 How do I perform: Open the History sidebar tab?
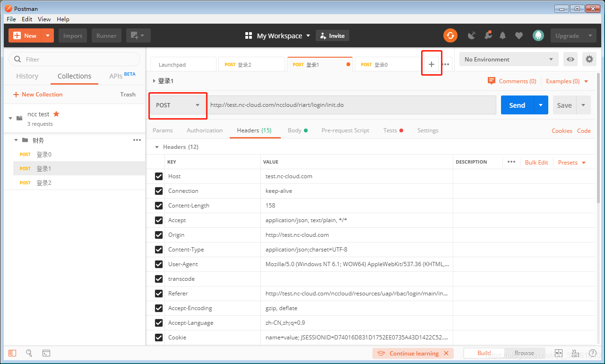[x=27, y=76]
